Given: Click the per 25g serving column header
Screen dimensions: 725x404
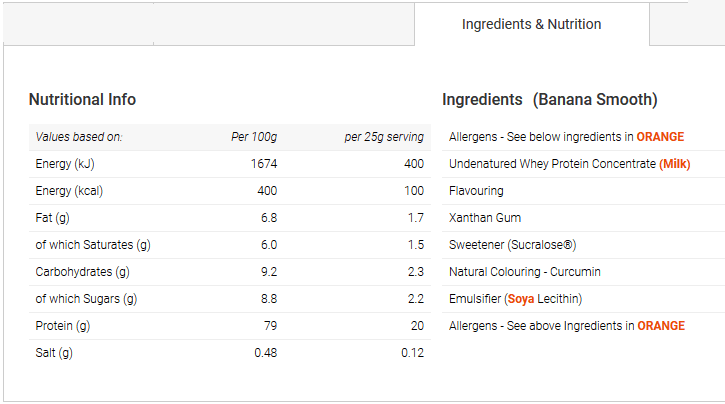Looking at the screenshot, I should click(384, 137).
